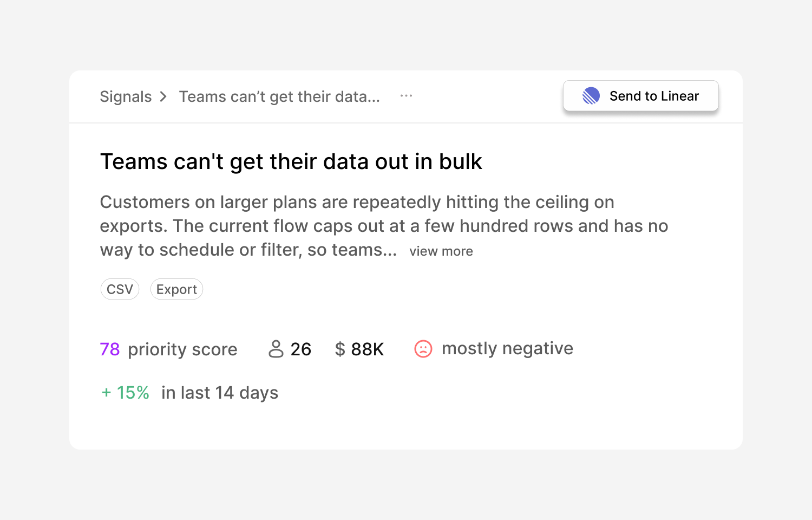Click the breadcrumb chevron arrow
The height and width of the screenshot is (520, 812).
click(163, 96)
